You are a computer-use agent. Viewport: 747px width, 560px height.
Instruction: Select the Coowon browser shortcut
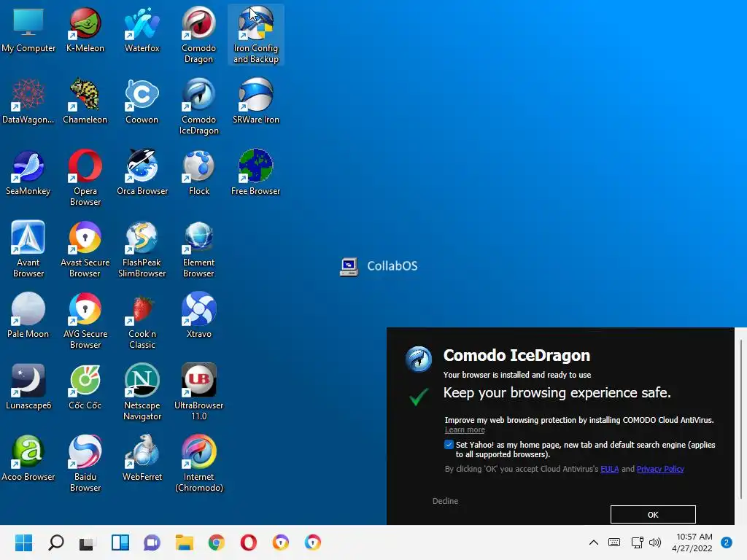point(142,101)
